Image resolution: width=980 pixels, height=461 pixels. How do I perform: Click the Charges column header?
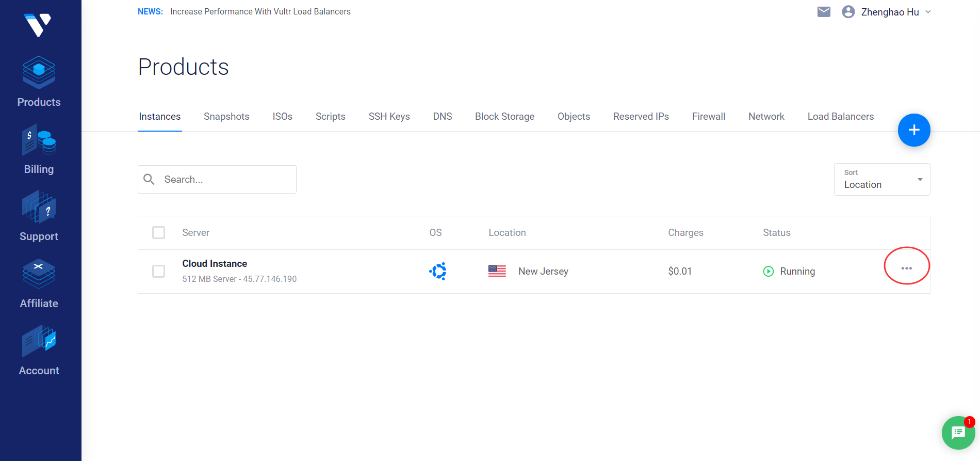[686, 233]
